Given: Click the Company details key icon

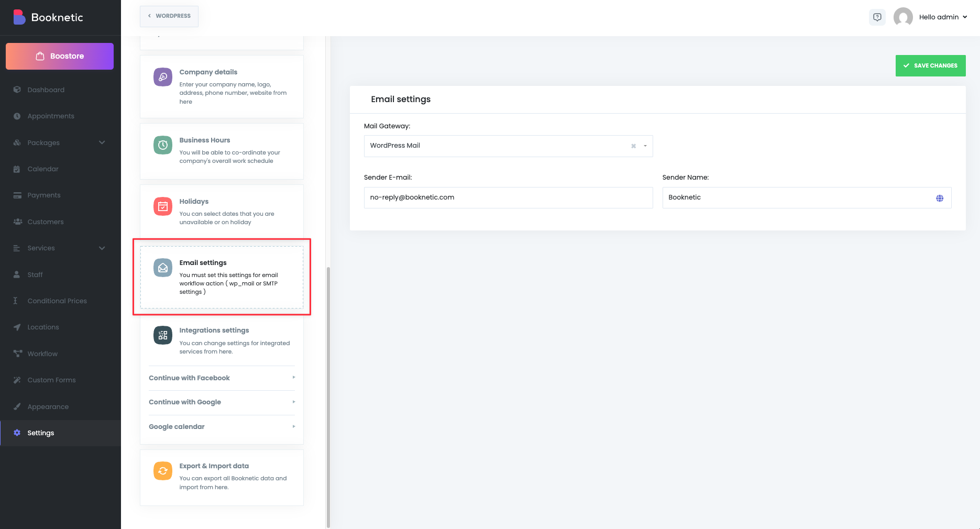Looking at the screenshot, I should [162, 77].
